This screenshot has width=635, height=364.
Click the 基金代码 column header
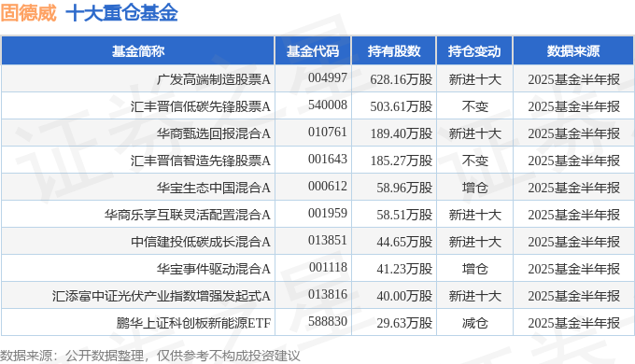click(313, 51)
